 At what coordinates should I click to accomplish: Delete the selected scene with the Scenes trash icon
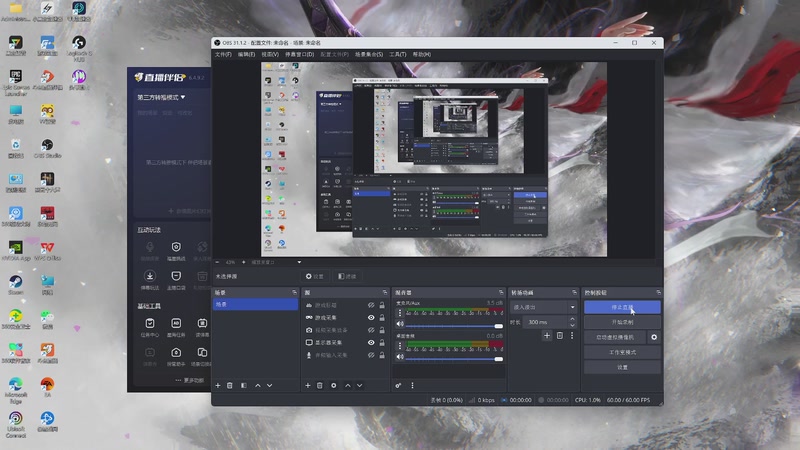(230, 386)
